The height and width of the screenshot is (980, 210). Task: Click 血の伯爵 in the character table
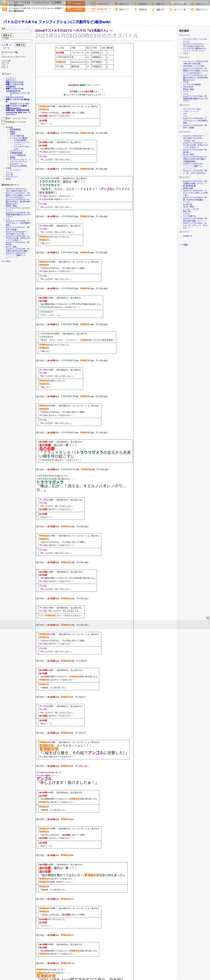(x=60, y=53)
